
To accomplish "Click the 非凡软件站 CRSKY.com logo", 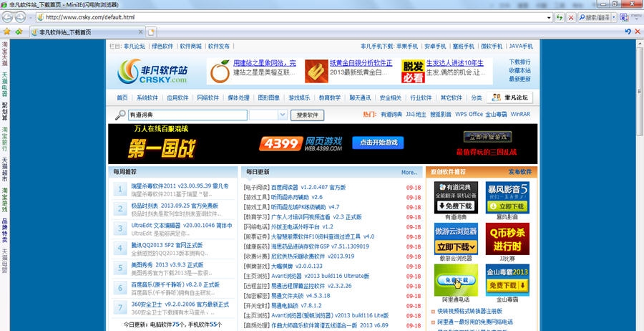I will 153,71.
